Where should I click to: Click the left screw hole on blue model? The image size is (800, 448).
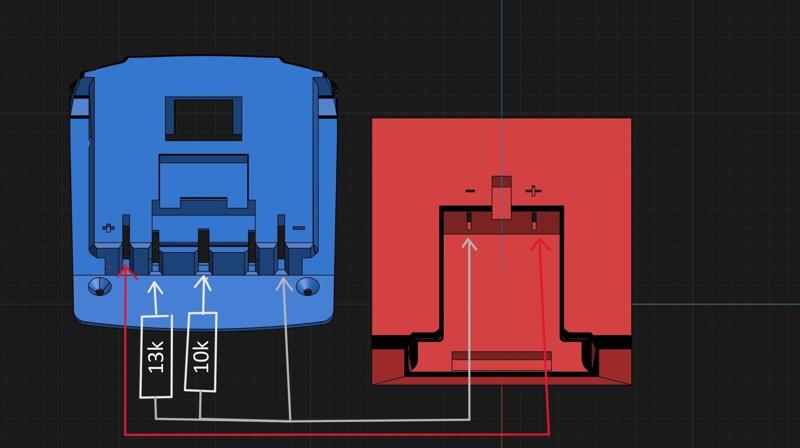coord(99,286)
